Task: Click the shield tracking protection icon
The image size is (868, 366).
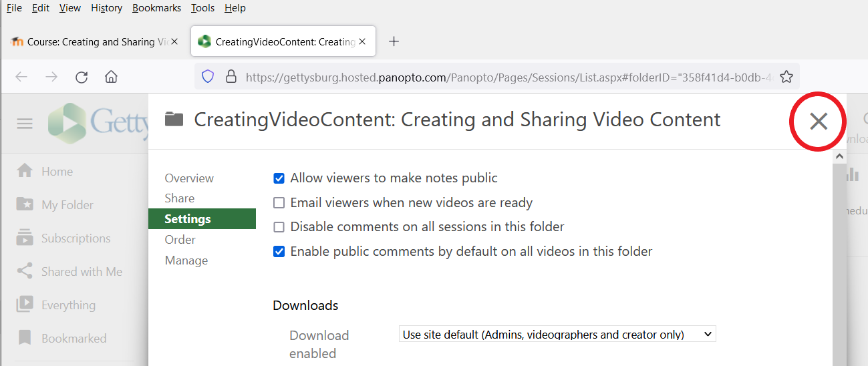Action: (208, 77)
